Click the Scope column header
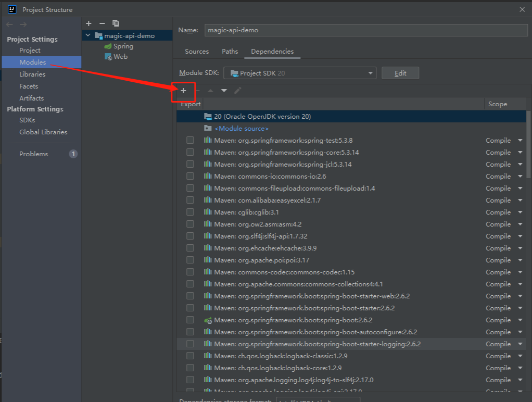Screen dimensions: 532x402 pyautogui.click(x=498, y=104)
